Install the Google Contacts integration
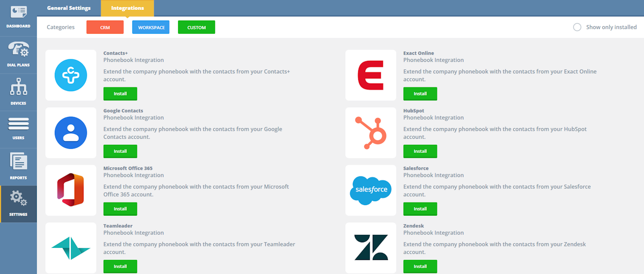 tap(120, 151)
